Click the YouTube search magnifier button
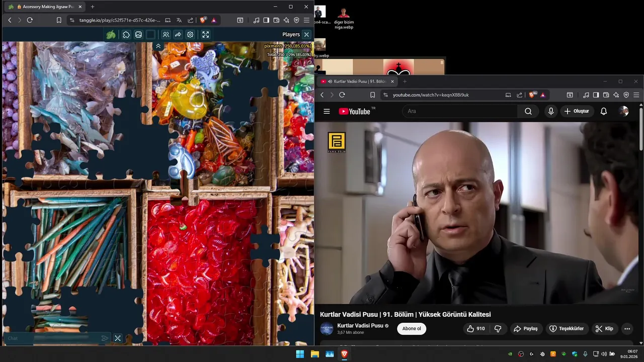Image resolution: width=644 pixels, height=362 pixels. [528, 111]
